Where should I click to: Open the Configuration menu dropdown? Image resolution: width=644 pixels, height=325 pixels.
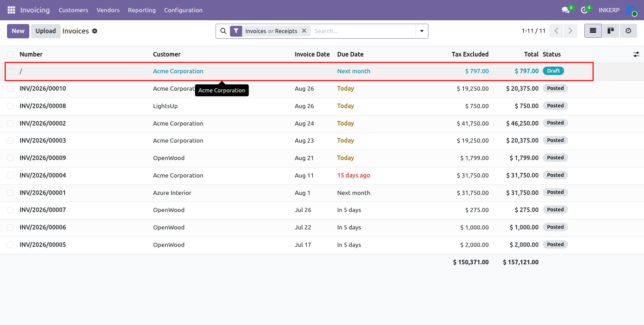coord(183,10)
